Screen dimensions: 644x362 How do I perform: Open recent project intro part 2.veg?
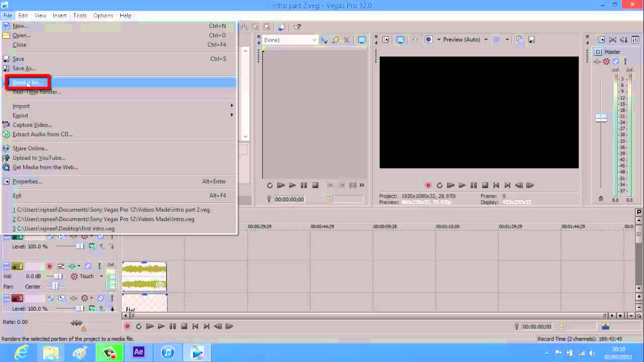111,210
